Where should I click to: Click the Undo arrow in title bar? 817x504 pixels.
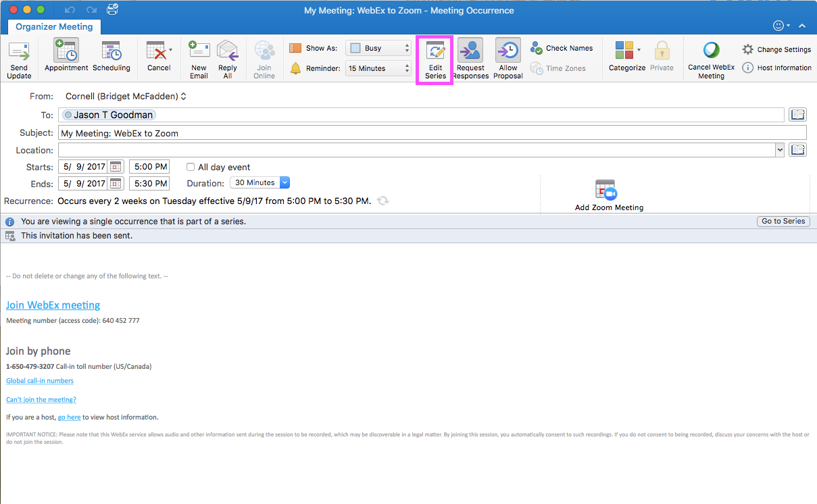(x=70, y=10)
